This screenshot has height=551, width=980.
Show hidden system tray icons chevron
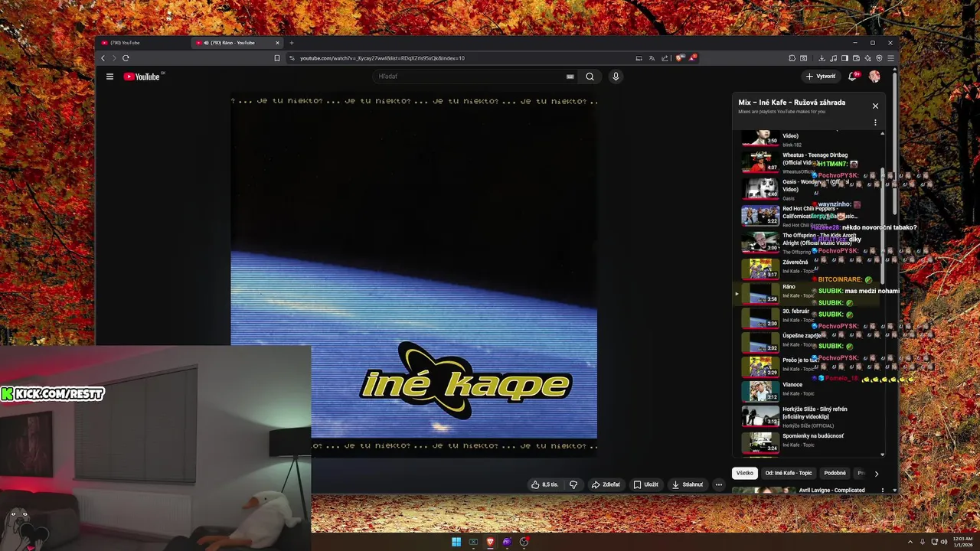click(x=910, y=542)
